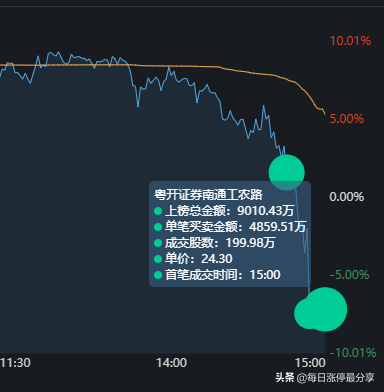
Task: Click the 5.00% red axis label
Action: (347, 119)
